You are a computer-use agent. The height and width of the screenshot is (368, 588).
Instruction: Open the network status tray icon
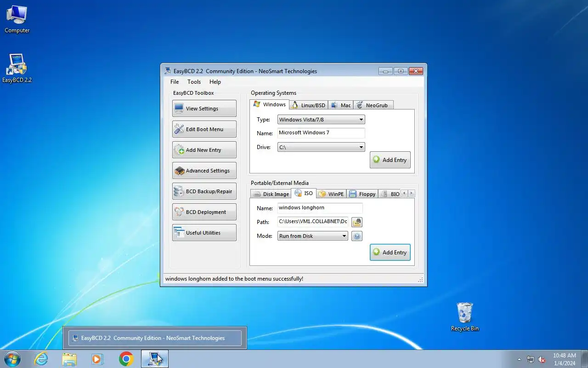coord(531,359)
